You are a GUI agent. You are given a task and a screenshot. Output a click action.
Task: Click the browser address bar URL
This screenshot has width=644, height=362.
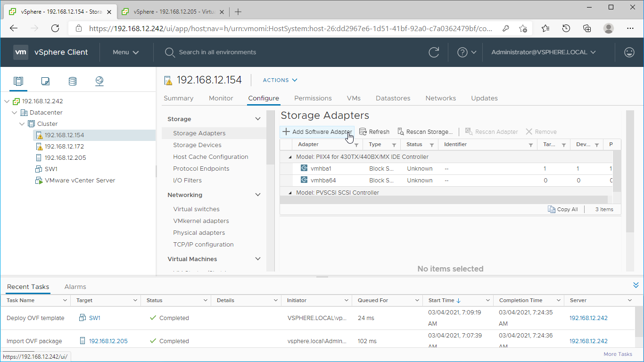(x=290, y=28)
